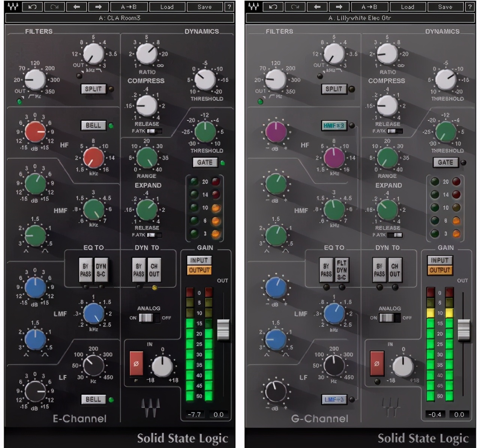Open Load menu in G-Channel toolbar
480x448 pixels.
pos(407,7)
